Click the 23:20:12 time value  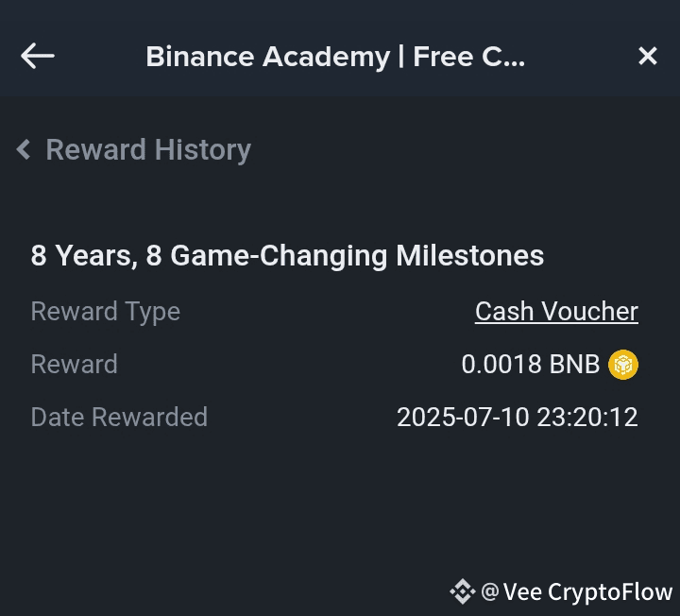click(587, 417)
